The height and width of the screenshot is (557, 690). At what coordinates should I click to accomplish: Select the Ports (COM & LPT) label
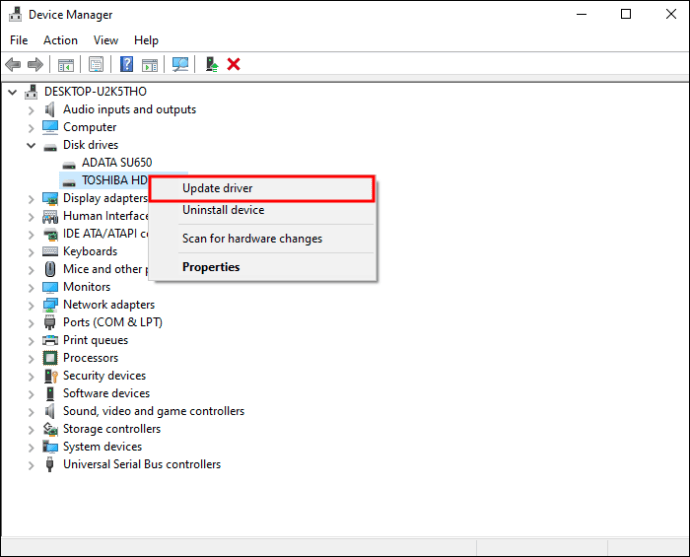tap(113, 322)
